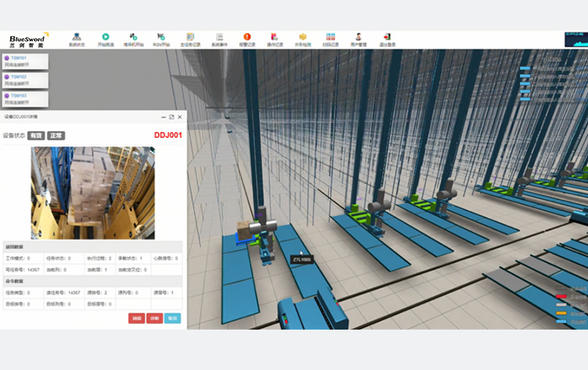This screenshot has height=370, width=588.
Task: Toggle the 有货 status tag
Action: pos(35,135)
